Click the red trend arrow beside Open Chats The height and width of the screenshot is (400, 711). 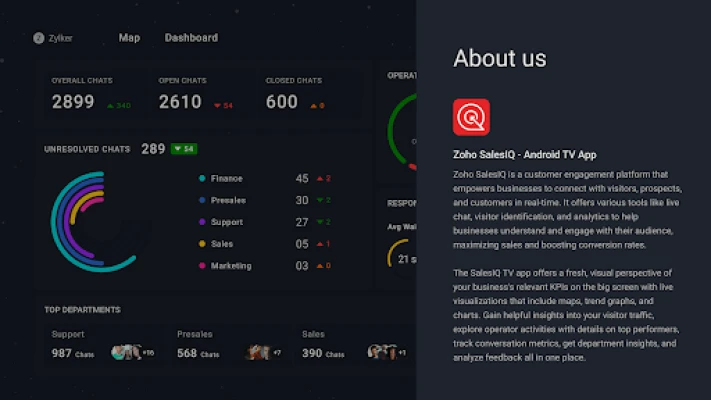(x=215, y=105)
